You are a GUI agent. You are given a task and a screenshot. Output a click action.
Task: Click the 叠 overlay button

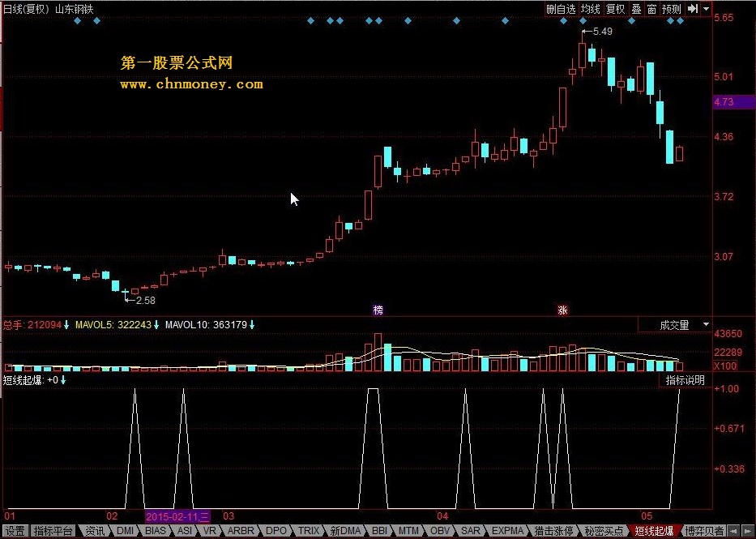(x=636, y=9)
